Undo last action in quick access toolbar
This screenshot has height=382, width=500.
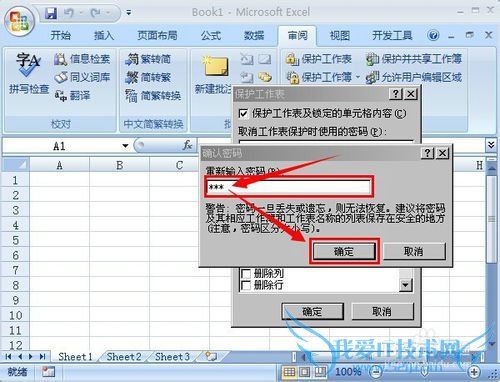69,13
